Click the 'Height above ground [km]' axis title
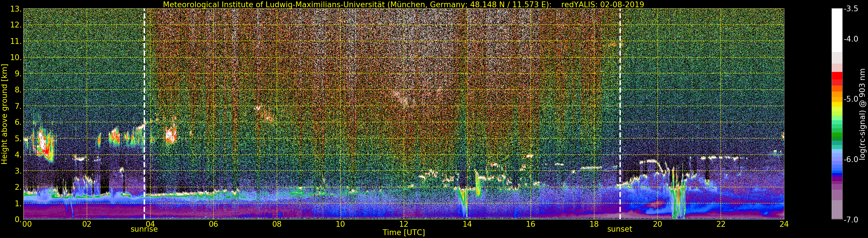868x238 pixels. coord(4,114)
